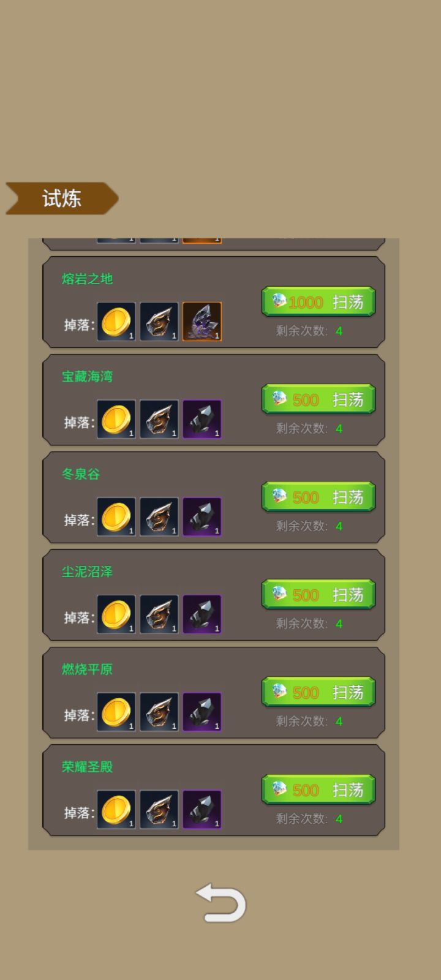The width and height of the screenshot is (441, 980).
Task: Tap armor shard drop in 宝藏海湾
Action: coord(159,419)
